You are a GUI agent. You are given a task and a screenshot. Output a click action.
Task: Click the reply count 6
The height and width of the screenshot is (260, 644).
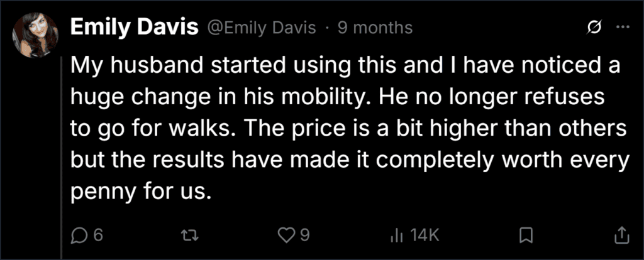click(97, 236)
